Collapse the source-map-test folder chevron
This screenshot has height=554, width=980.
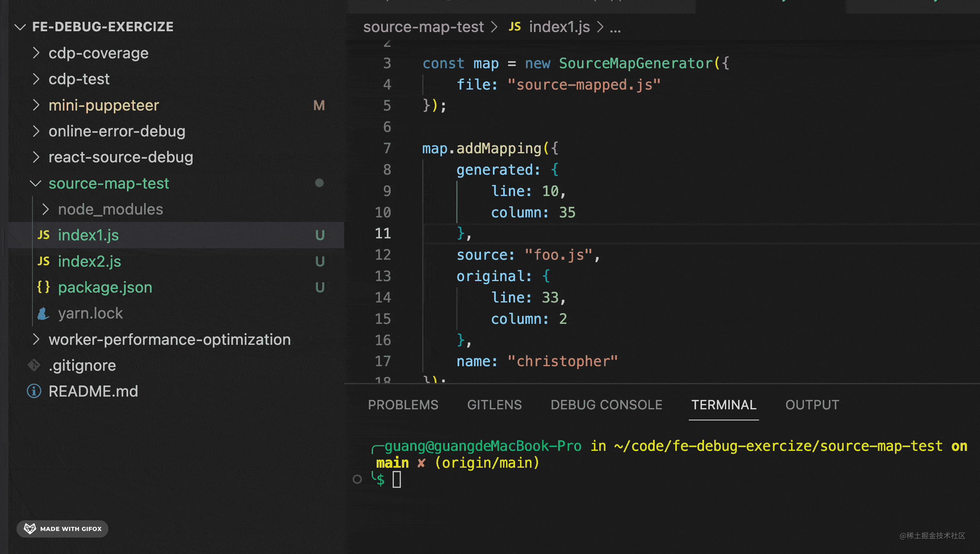click(36, 183)
